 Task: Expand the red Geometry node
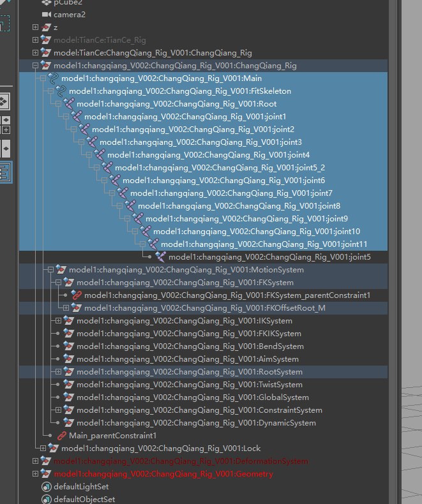(35, 474)
